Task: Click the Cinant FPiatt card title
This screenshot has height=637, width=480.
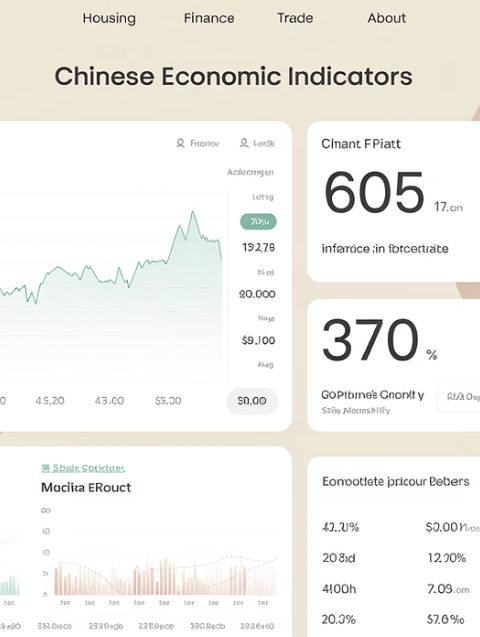Action: pyautogui.click(x=361, y=144)
